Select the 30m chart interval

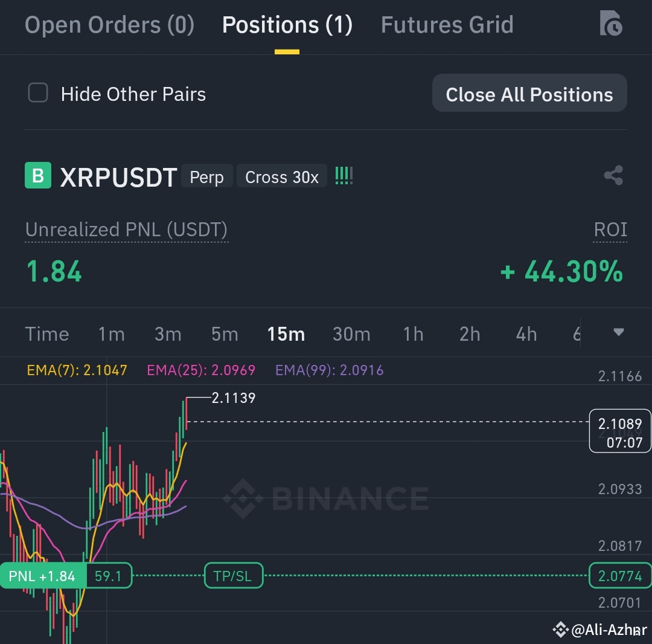coord(351,334)
